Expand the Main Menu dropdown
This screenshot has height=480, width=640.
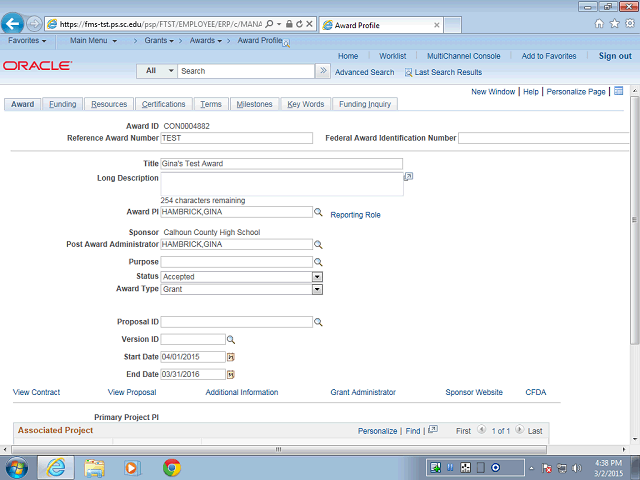pyautogui.click(x=93, y=40)
